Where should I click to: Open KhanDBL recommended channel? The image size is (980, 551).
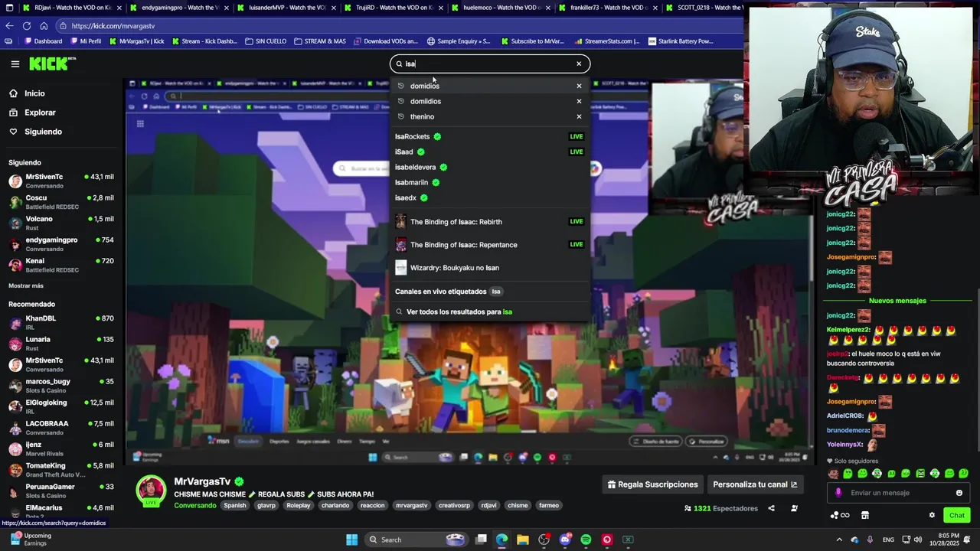click(61, 322)
